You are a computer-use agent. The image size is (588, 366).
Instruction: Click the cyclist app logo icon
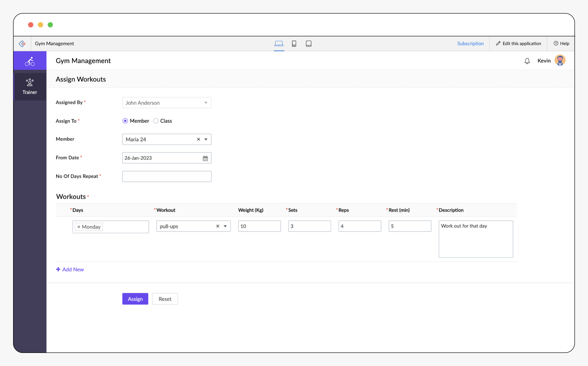click(x=30, y=61)
